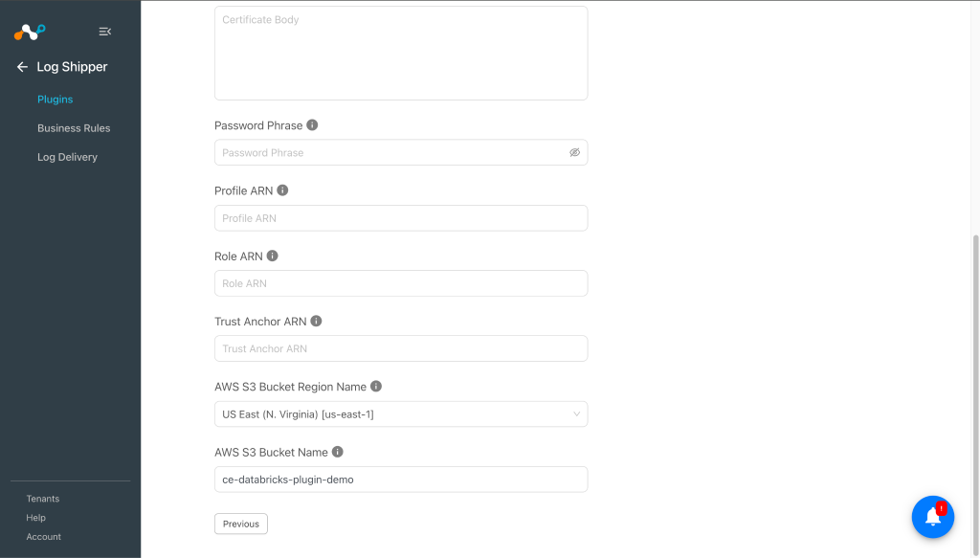Open Log Delivery in sidebar
This screenshot has height=558, width=980.
pyautogui.click(x=68, y=157)
